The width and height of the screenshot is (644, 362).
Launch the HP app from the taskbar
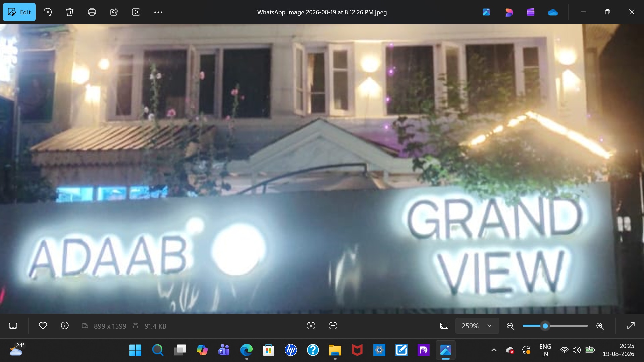coord(291,350)
